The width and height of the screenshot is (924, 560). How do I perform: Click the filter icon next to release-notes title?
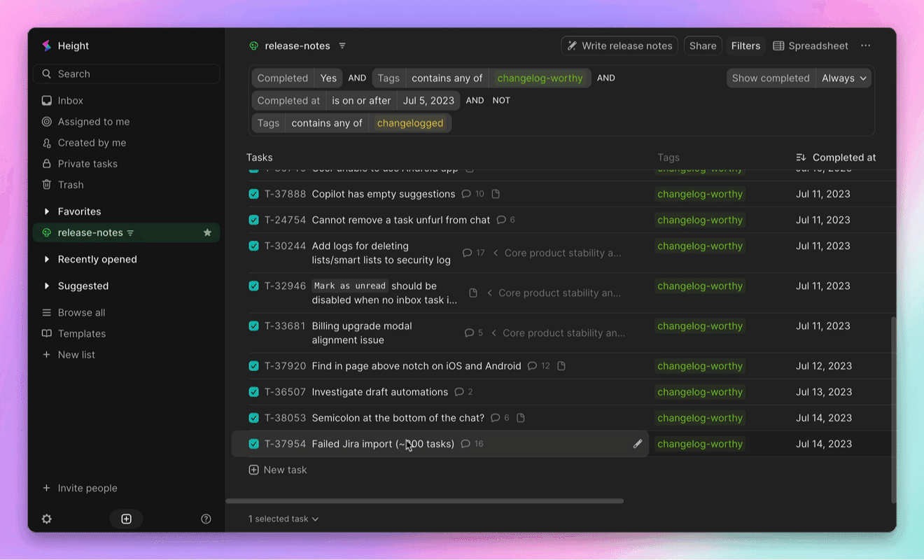pos(342,45)
